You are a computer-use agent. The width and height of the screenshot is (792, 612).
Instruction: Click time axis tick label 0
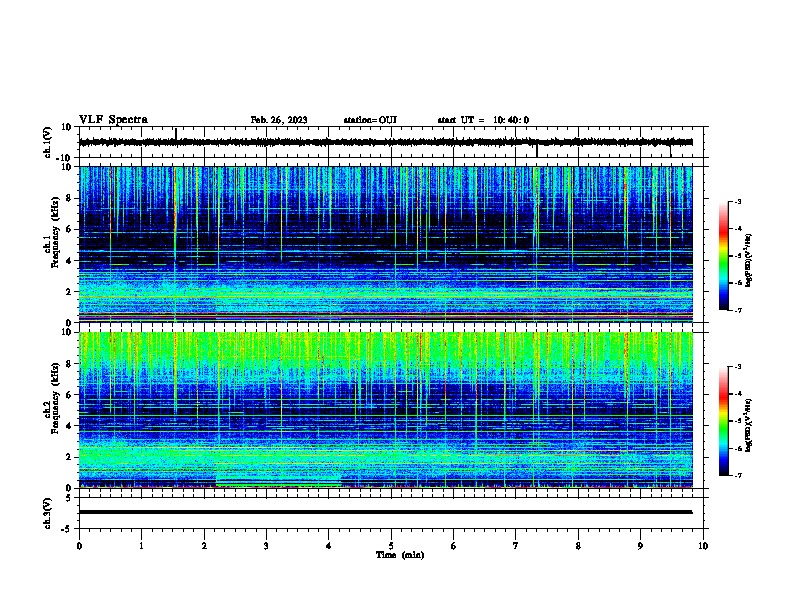[x=79, y=546]
